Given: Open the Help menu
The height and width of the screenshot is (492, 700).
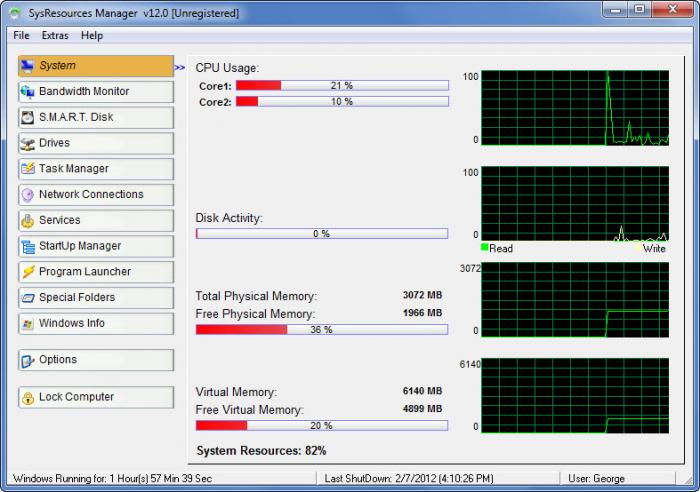Looking at the screenshot, I should [x=92, y=36].
